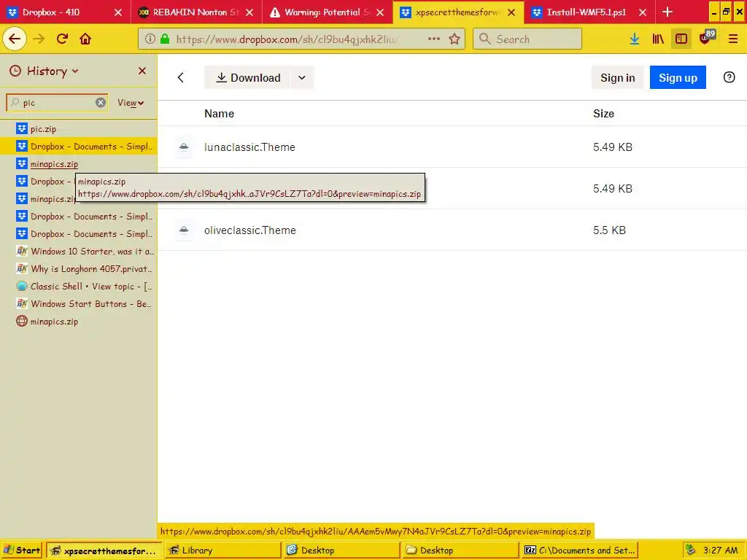The height and width of the screenshot is (560, 747).
Task: Click the browser forward arrow
Action: point(39,39)
